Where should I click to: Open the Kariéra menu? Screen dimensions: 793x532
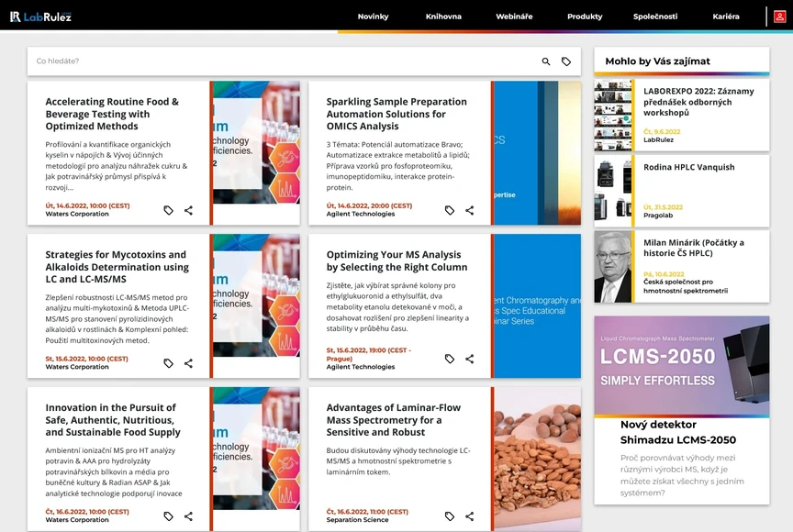pos(726,17)
